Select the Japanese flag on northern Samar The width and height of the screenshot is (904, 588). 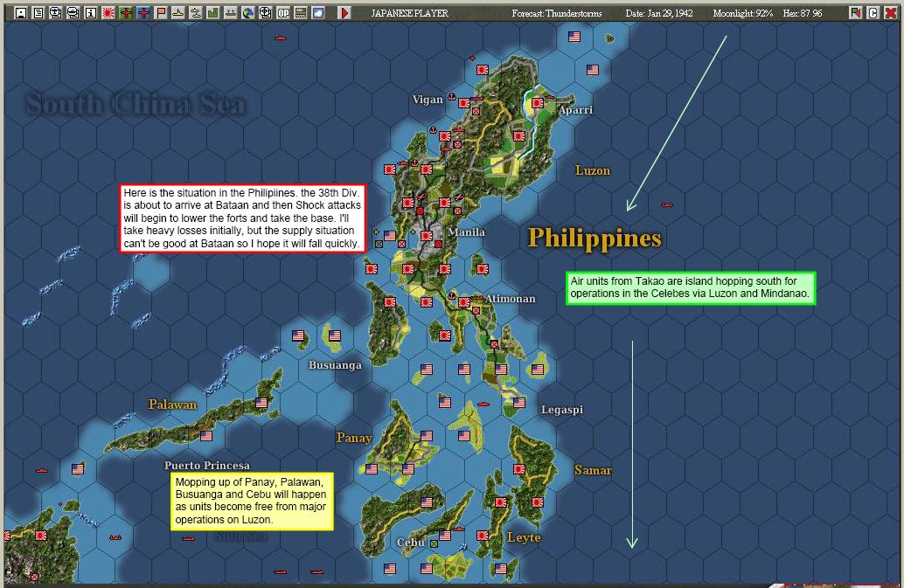pos(518,469)
